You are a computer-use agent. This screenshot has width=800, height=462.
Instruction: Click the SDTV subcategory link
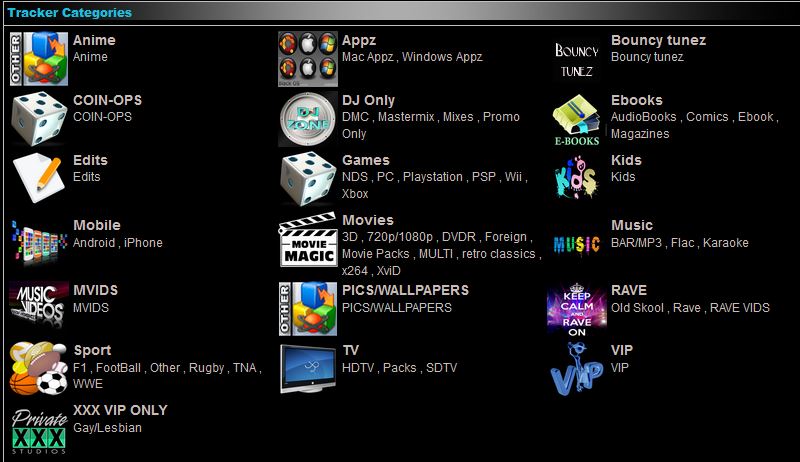tap(441, 368)
